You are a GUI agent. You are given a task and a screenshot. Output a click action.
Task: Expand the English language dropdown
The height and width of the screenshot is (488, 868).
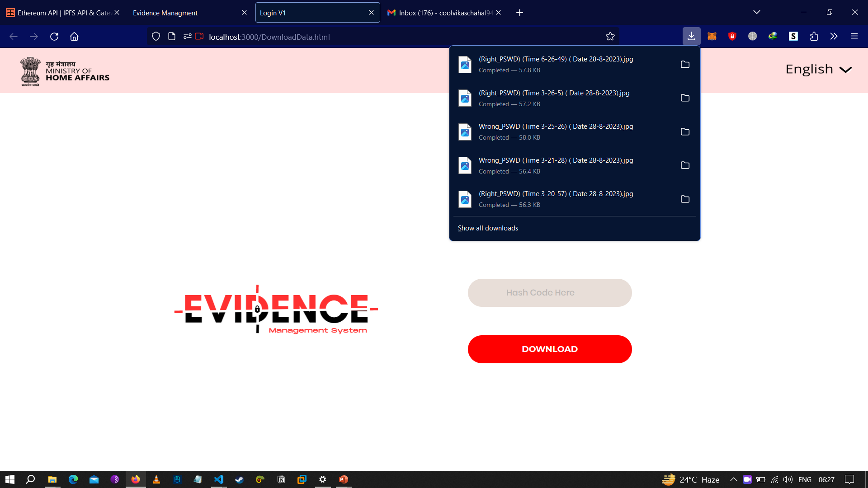(x=818, y=69)
